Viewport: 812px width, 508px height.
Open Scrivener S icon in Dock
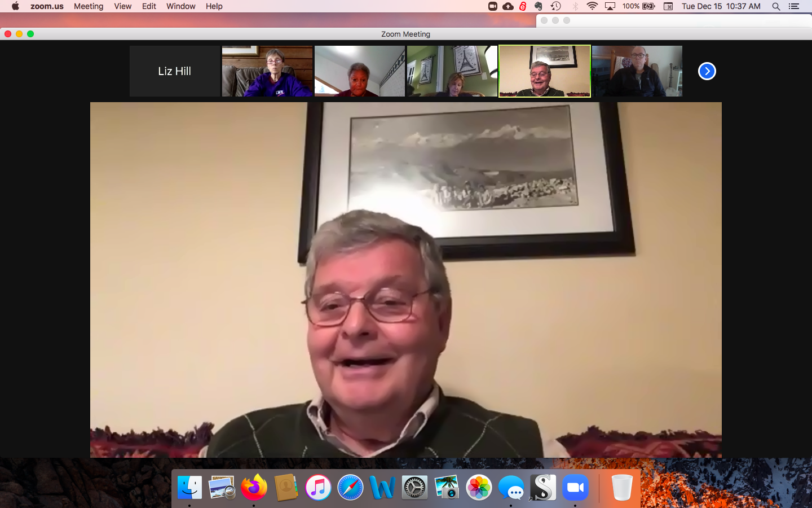(543, 487)
